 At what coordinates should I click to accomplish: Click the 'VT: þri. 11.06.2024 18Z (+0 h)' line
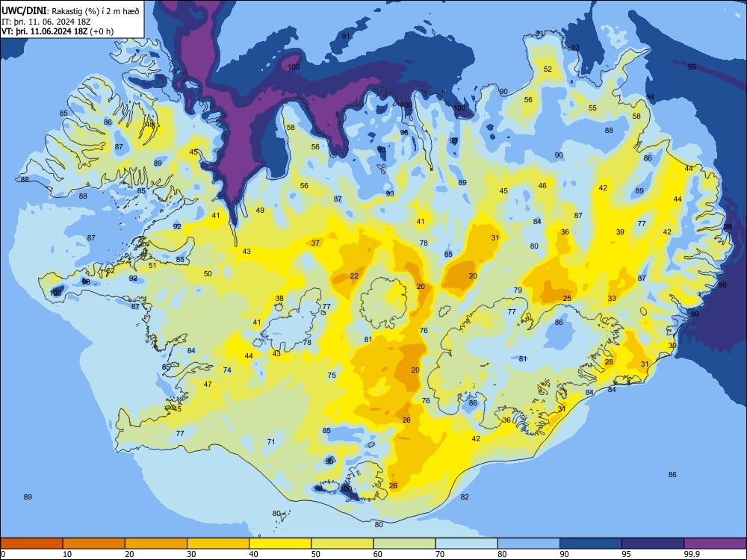click(x=58, y=31)
